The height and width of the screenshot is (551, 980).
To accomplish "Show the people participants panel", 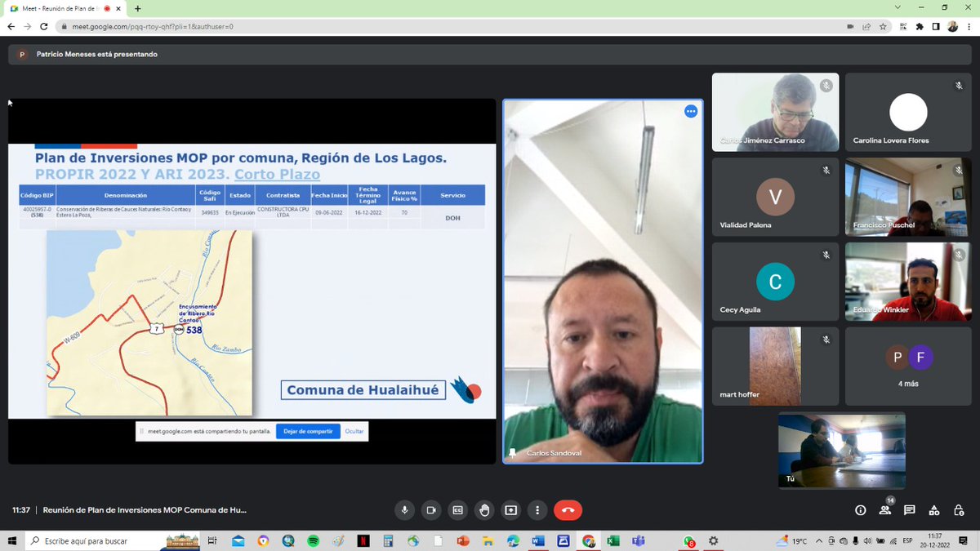I will [x=885, y=510].
